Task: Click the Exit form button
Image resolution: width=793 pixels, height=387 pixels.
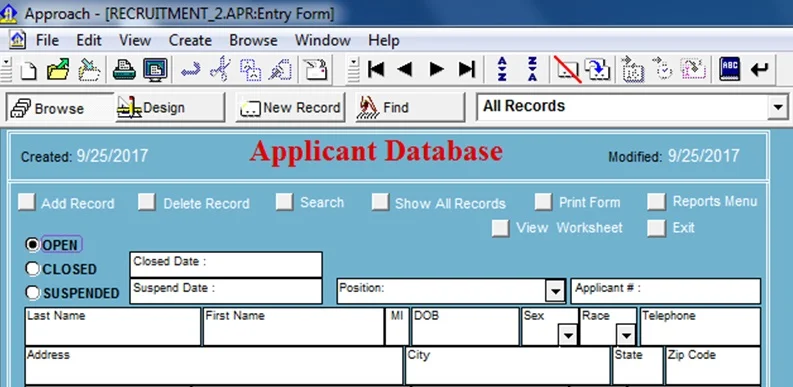Action: pyautogui.click(x=656, y=228)
